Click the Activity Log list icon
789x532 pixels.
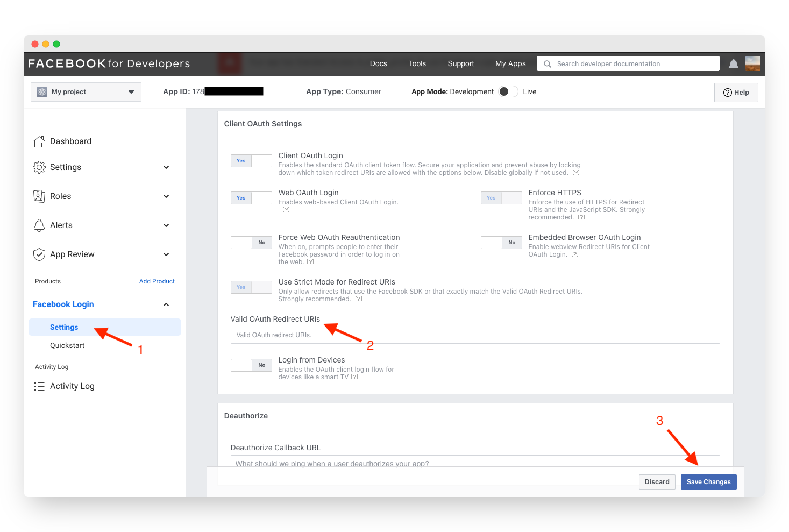39,386
